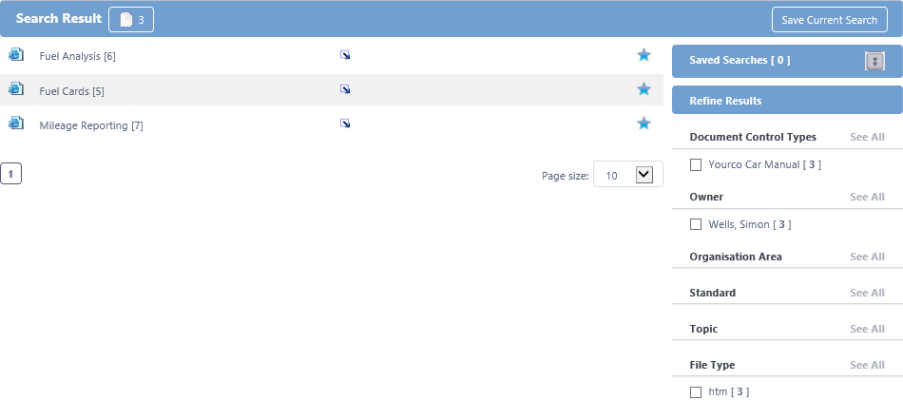Open Fuel Cards via its shortcut arrow icon
The image size is (903, 400).
pyautogui.click(x=345, y=89)
